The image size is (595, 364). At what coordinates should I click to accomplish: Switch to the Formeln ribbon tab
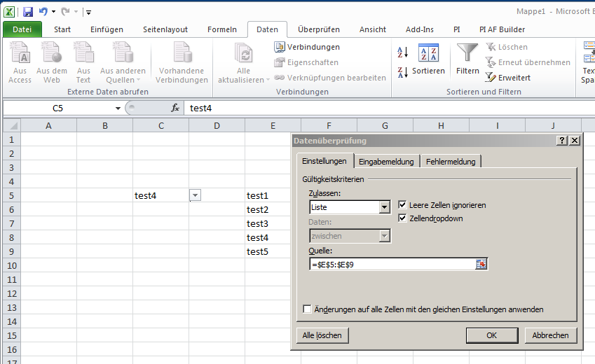point(222,29)
